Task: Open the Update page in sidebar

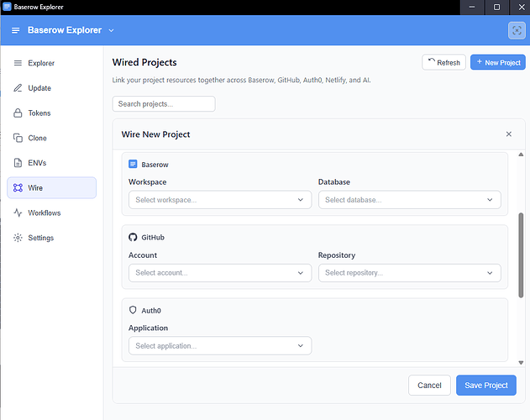Action: (x=39, y=88)
